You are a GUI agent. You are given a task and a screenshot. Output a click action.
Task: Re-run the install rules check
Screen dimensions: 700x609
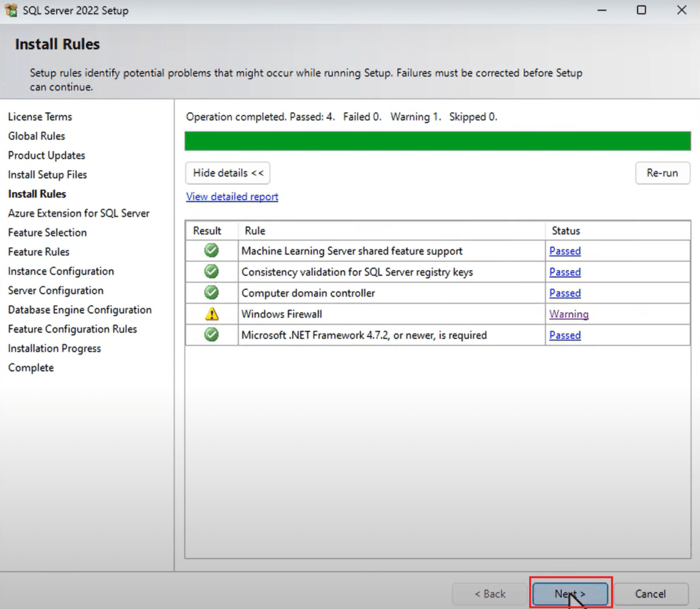[662, 173]
